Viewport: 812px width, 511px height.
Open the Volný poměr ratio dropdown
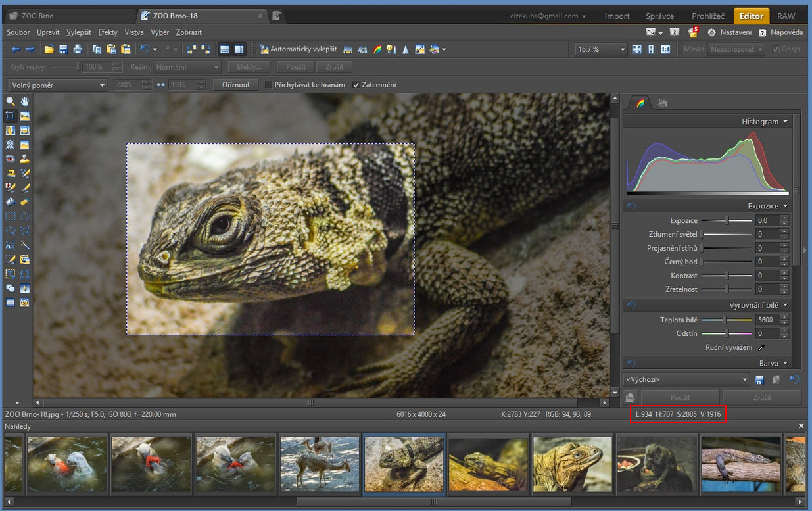[57, 85]
